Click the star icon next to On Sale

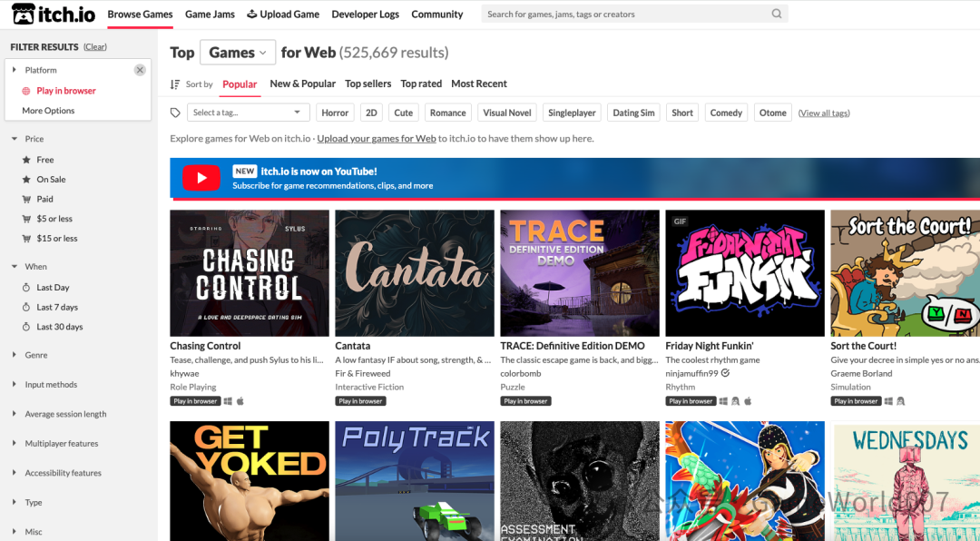tap(26, 179)
